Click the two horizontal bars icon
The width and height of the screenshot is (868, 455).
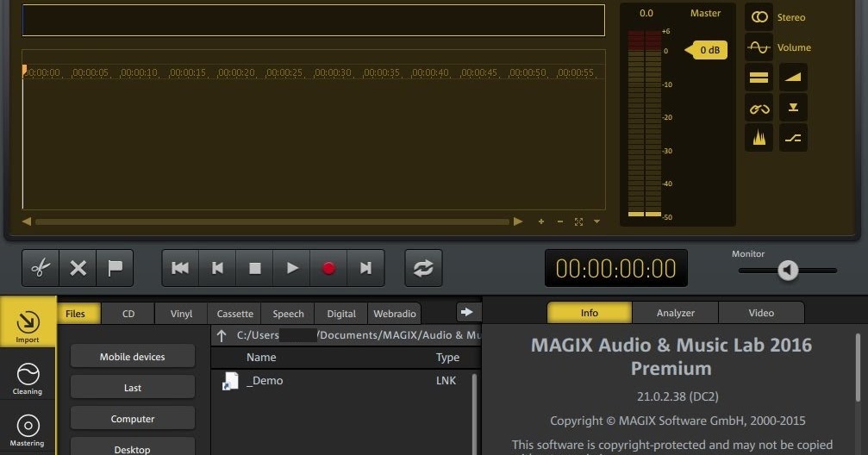[759, 78]
